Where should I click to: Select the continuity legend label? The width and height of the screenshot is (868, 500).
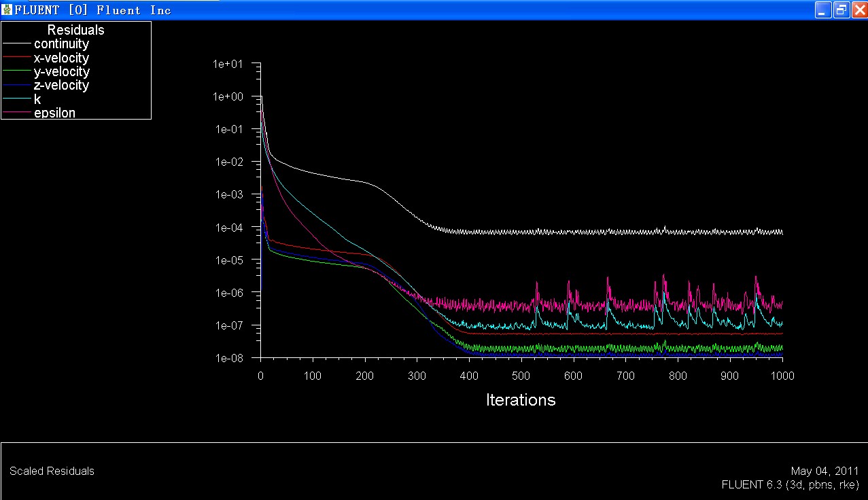[x=61, y=44]
